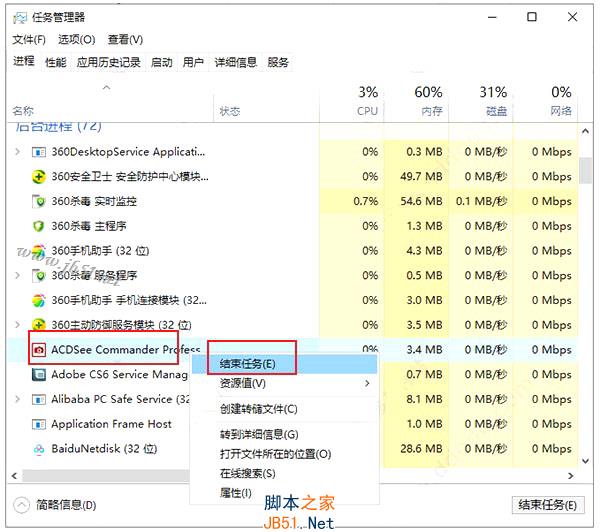Click the horizontal scrollbar right arrow

coord(571,476)
